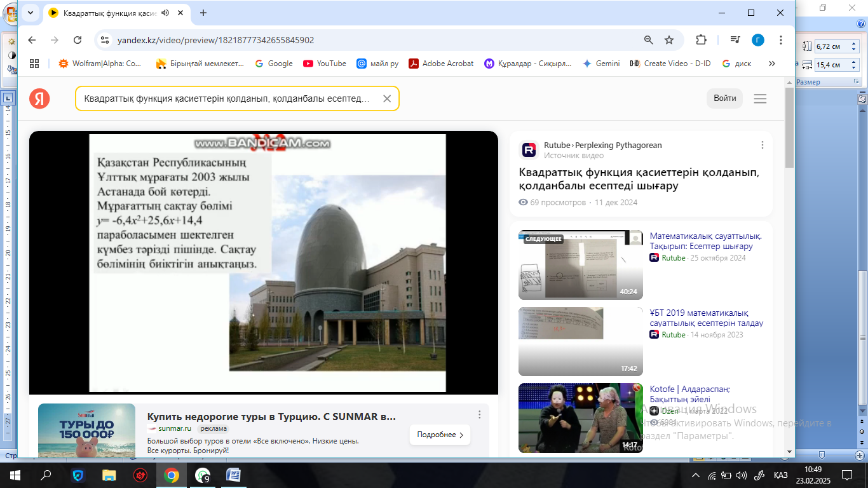Open the YouTube bookmark
Viewport: 868px width, 488px height.
pyautogui.click(x=325, y=64)
